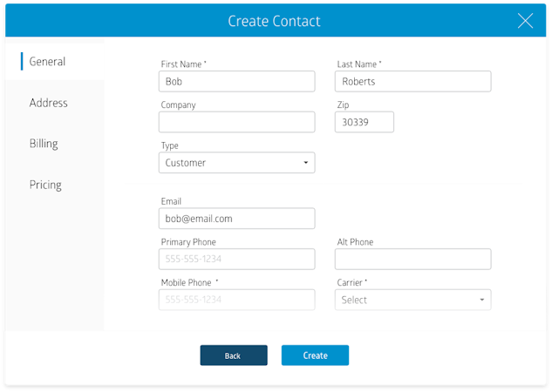Edit the Email field
Screen dimensions: 552x392
click(236, 219)
